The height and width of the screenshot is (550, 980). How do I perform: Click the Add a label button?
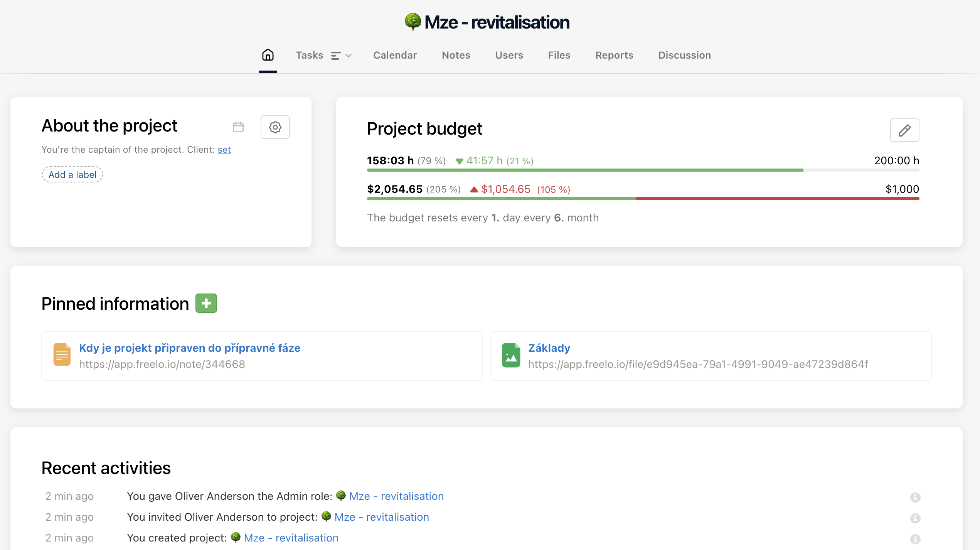(72, 174)
